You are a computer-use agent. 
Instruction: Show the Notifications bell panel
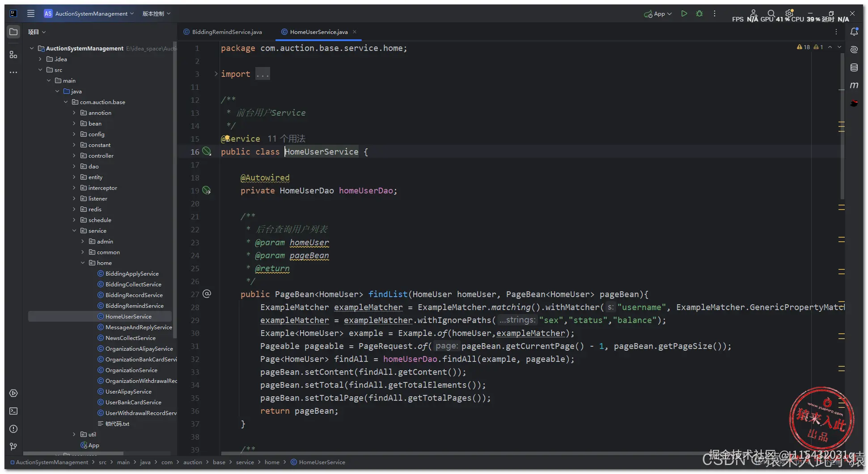click(854, 32)
